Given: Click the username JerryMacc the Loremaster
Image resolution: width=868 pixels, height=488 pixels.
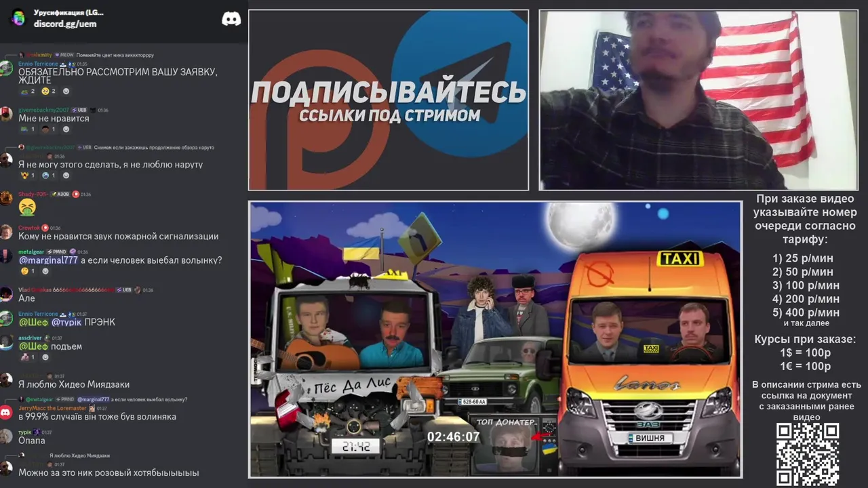Looking at the screenshot, I should point(52,408).
